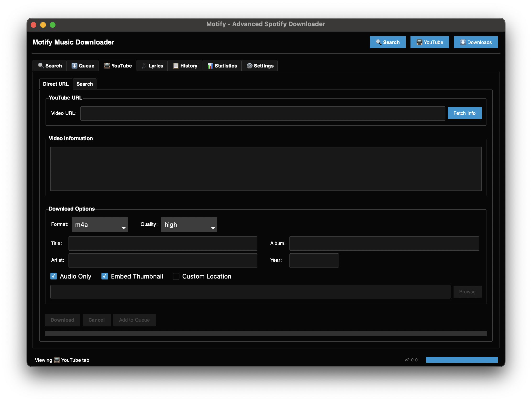Image resolution: width=532 pixels, height=402 pixels.
Task: Click the blue status bar progress indicator
Action: (462, 360)
